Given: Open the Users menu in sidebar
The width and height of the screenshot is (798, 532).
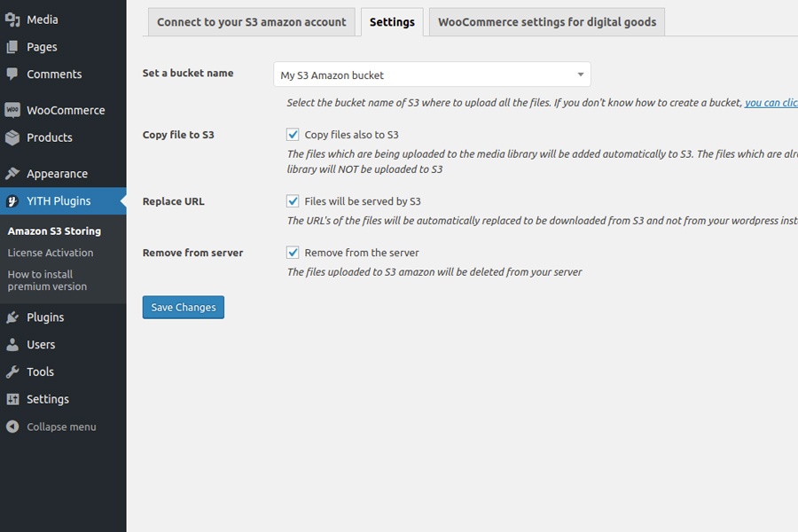Looking at the screenshot, I should pos(41,345).
